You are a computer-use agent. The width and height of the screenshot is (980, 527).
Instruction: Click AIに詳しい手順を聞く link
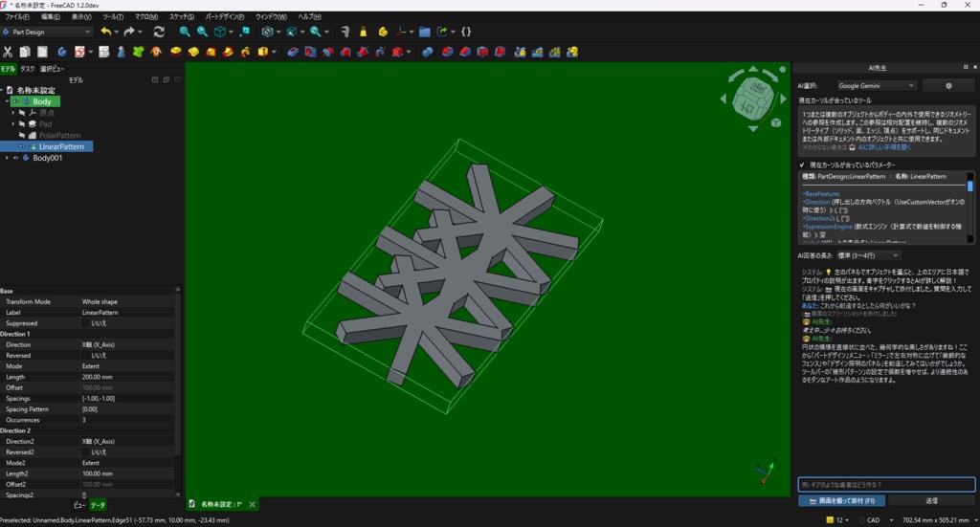point(883,147)
